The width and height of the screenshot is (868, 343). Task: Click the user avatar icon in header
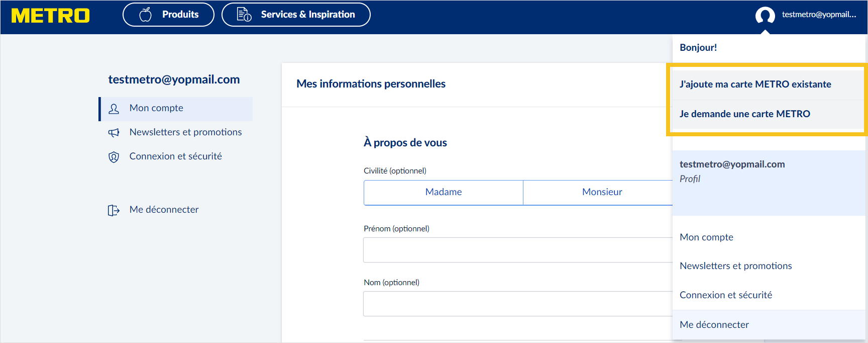coord(765,16)
